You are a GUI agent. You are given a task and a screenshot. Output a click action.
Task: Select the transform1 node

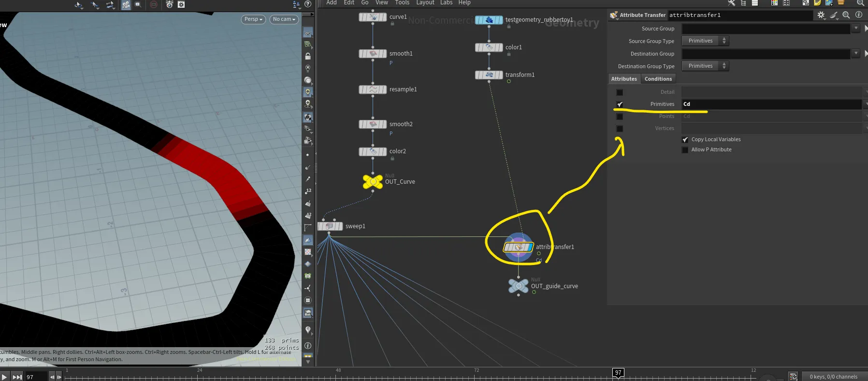tap(489, 75)
